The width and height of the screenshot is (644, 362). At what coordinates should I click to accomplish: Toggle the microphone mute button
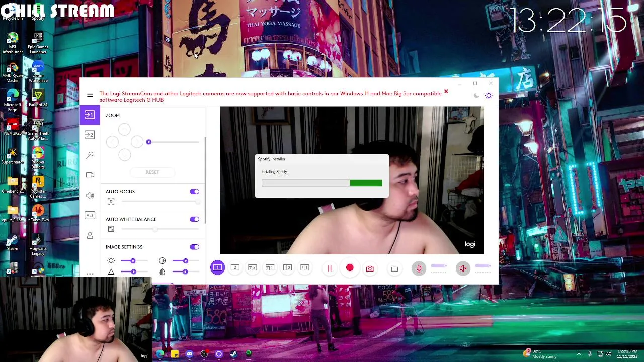419,268
